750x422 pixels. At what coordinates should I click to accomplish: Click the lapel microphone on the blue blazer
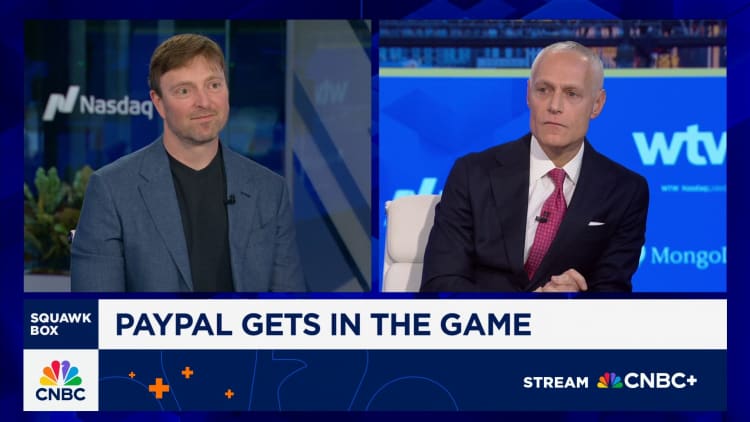[x=230, y=200]
